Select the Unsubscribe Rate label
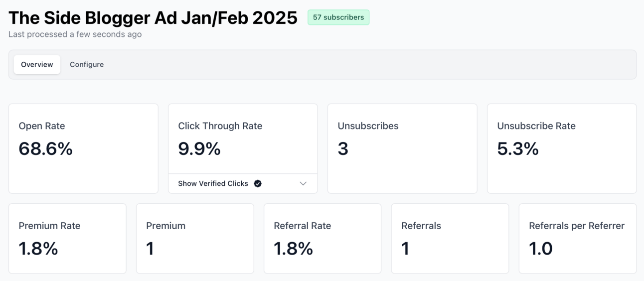This screenshot has height=281, width=644. click(x=536, y=126)
